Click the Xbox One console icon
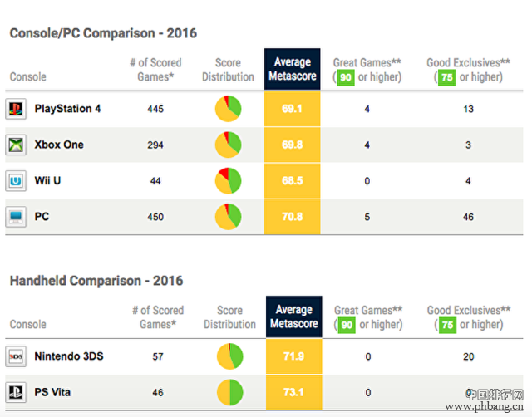 click(16, 145)
